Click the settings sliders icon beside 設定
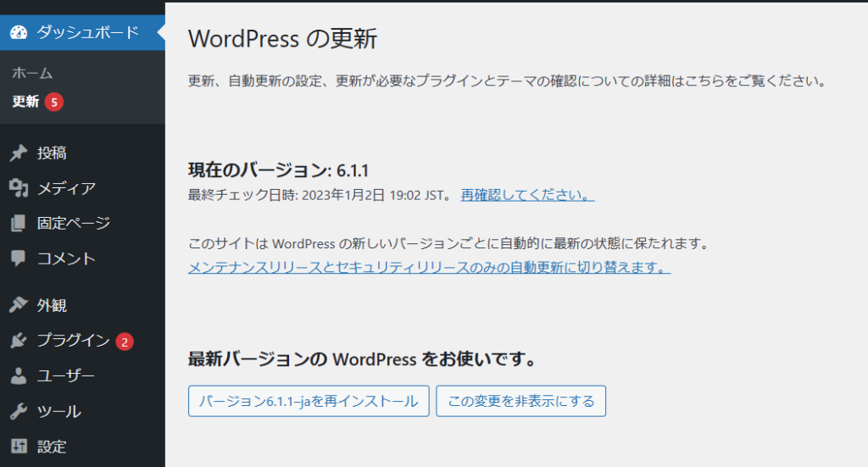 tap(19, 447)
